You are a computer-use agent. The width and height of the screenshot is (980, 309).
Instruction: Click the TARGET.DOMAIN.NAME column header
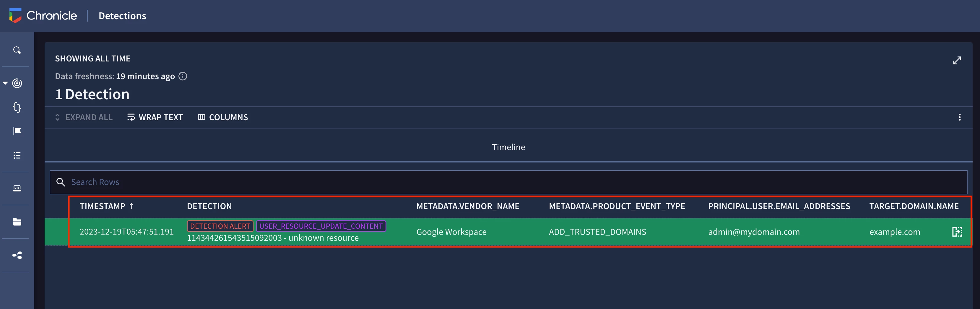[x=914, y=206]
